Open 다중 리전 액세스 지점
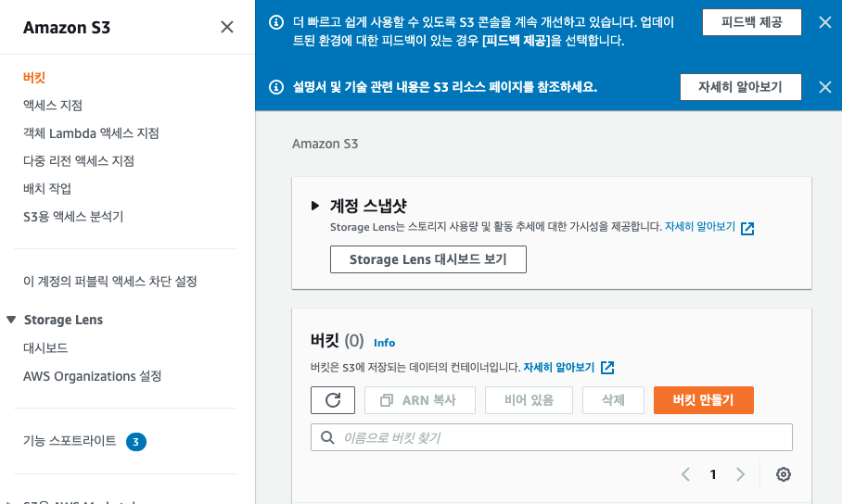The height and width of the screenshot is (504, 842). coord(79,161)
